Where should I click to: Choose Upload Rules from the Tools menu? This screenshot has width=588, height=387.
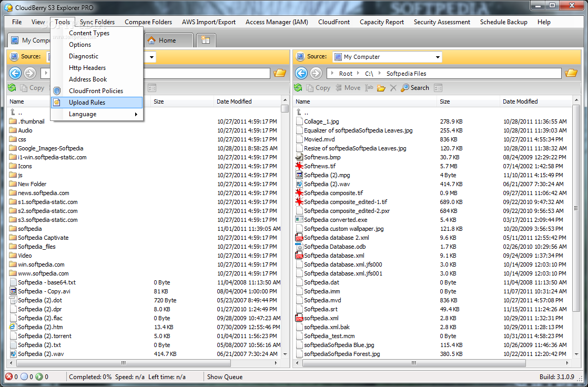click(x=97, y=103)
